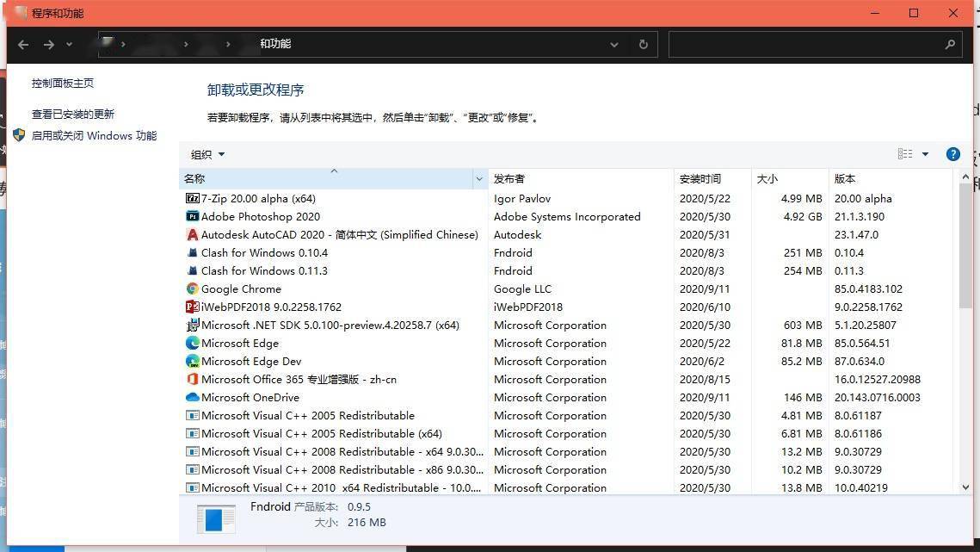Click the Microsoft OneDrive cloud icon
Screen dimensions: 980x552
pos(193,397)
